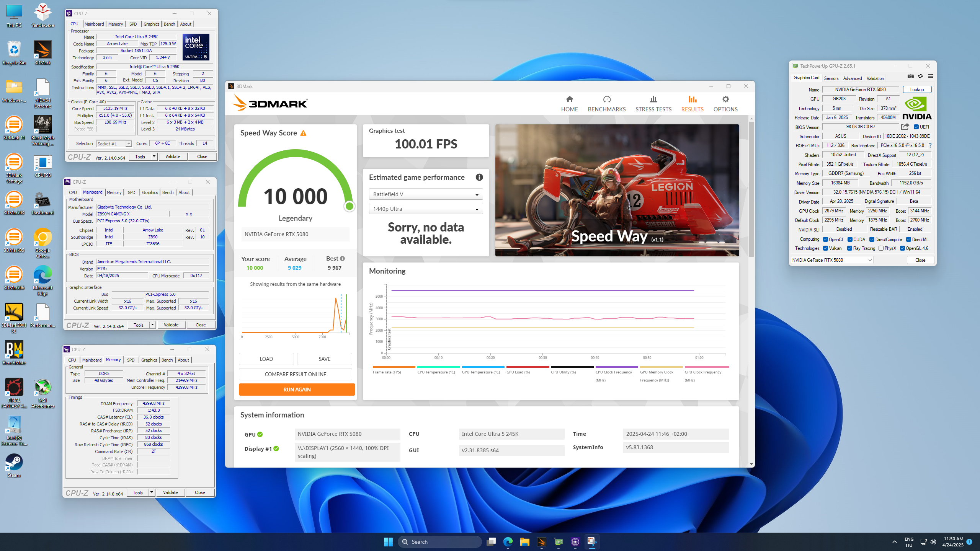
Task: Open Bench tab in top CPU-Z window
Action: point(169,24)
